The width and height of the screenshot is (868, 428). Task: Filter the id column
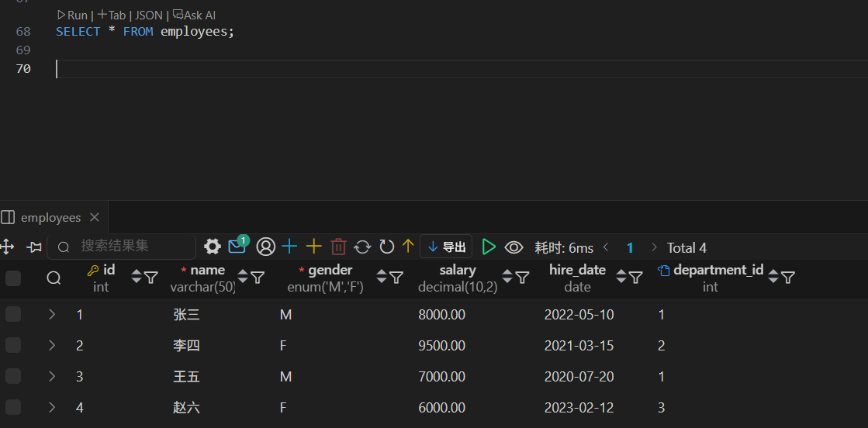point(151,278)
